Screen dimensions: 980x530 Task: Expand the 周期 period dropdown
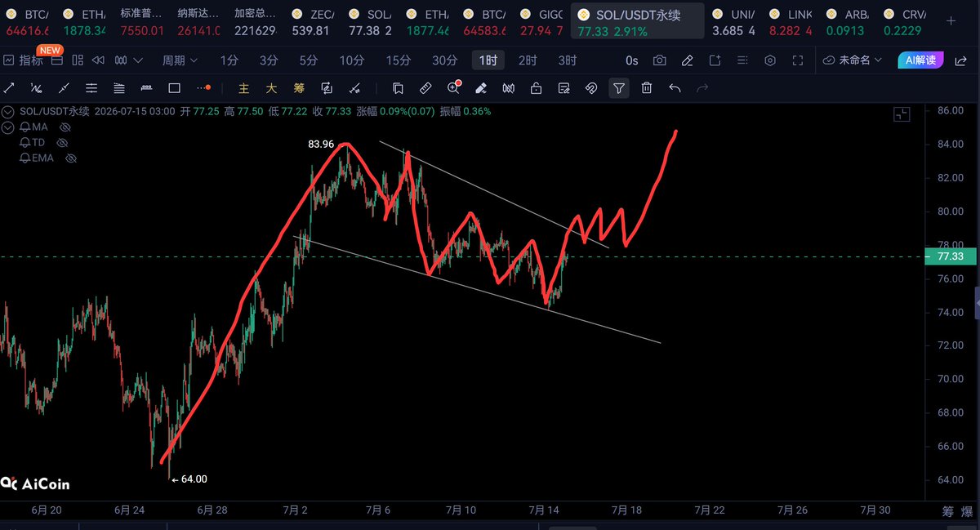point(179,60)
